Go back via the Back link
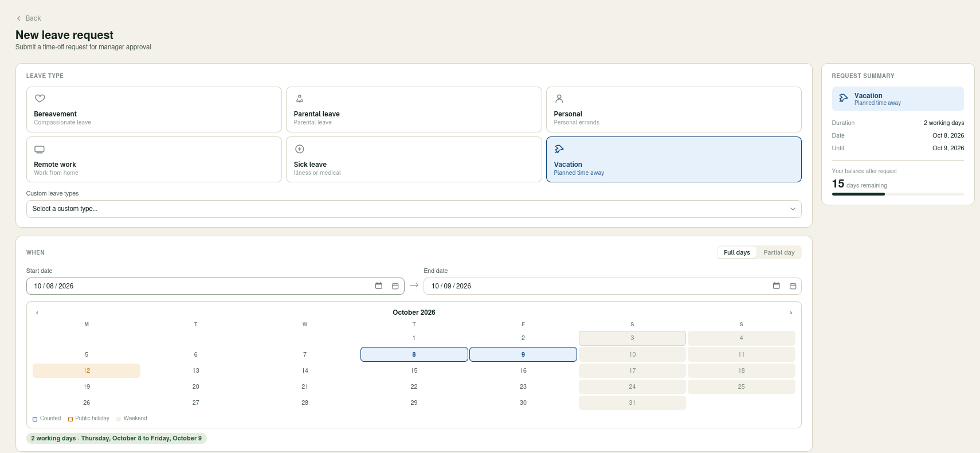The height and width of the screenshot is (453, 980). (x=29, y=18)
